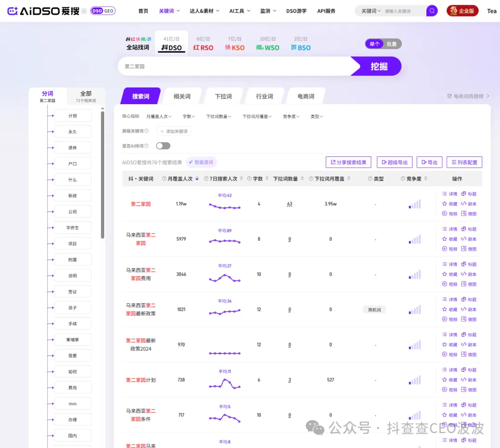Switch to 批量 batch mode
The width and height of the screenshot is (500, 448).
pos(392,44)
